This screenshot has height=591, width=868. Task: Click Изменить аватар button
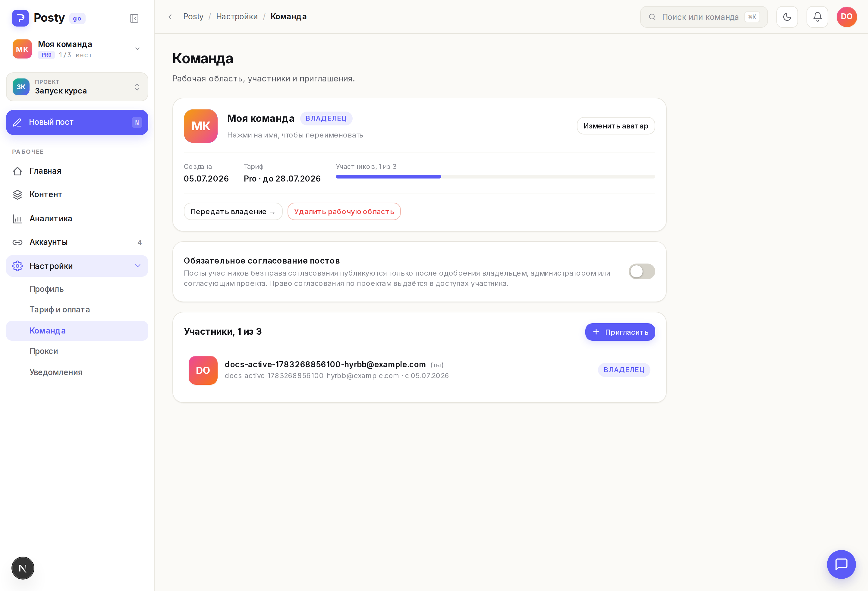[616, 126]
